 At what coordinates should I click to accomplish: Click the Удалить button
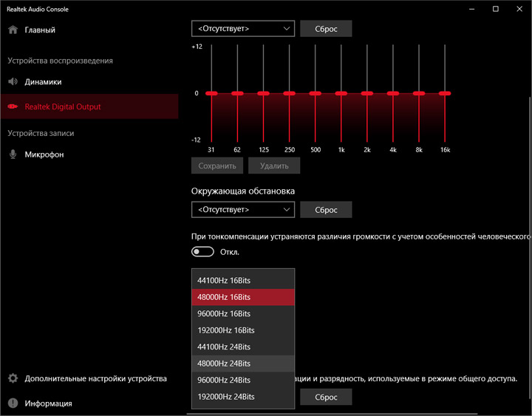[x=274, y=166]
